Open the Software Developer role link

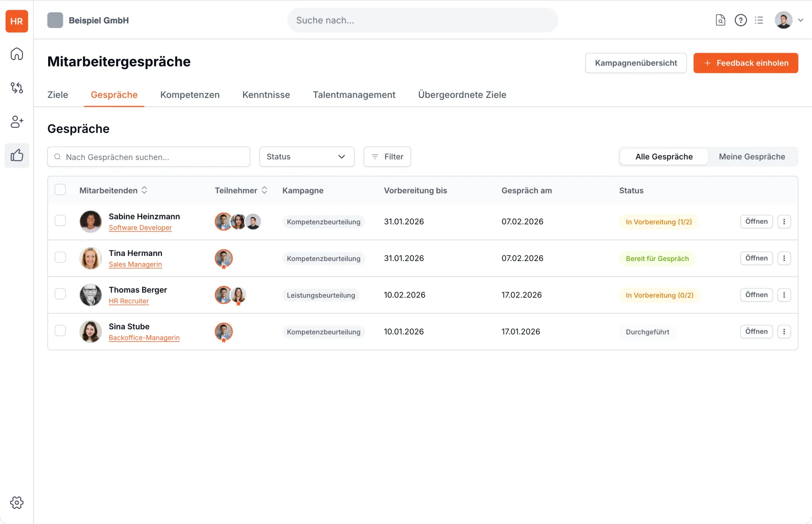140,228
